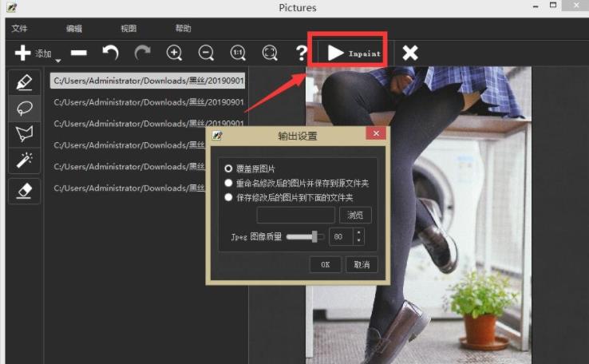Screen dimensions: 589x364
Task: Expand the 添加 dropdown arrow
Action: pyautogui.click(x=59, y=59)
